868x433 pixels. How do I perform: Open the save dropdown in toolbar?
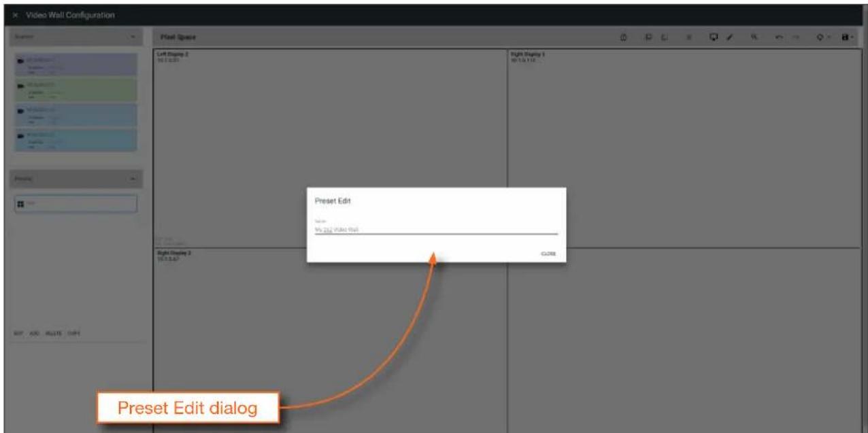coord(848,37)
